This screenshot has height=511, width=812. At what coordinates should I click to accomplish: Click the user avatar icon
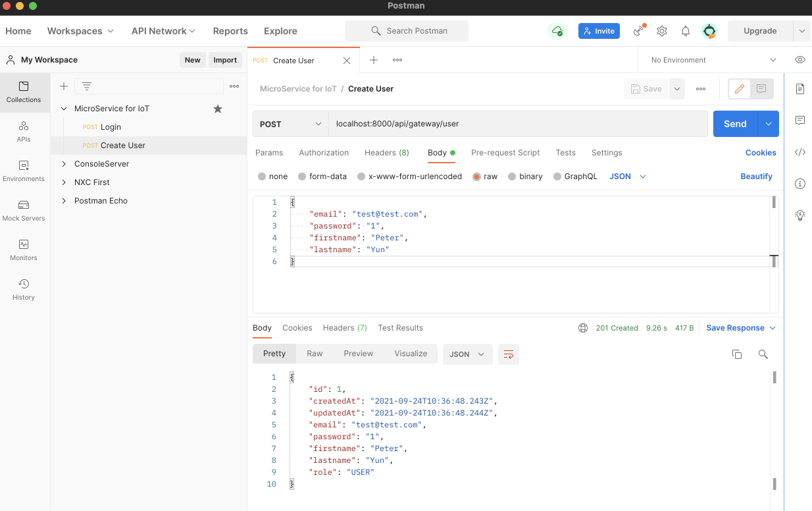point(709,31)
